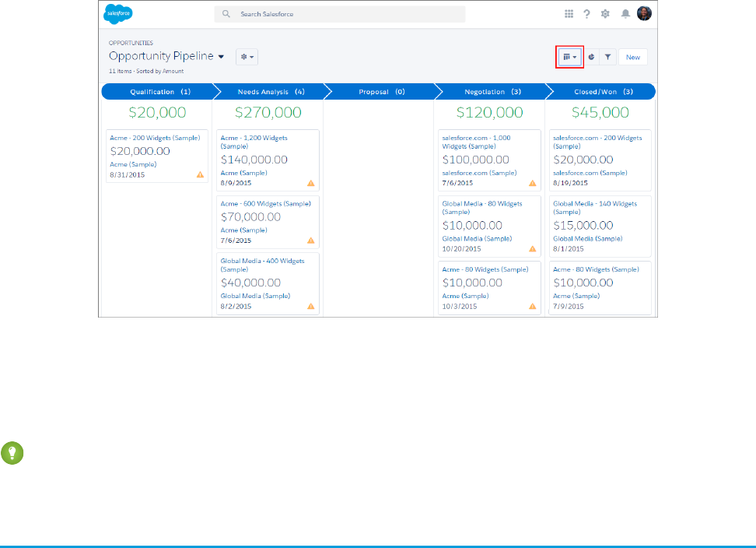Click the OPPORTUNITIES object label
This screenshot has height=548, width=756.
coord(131,43)
